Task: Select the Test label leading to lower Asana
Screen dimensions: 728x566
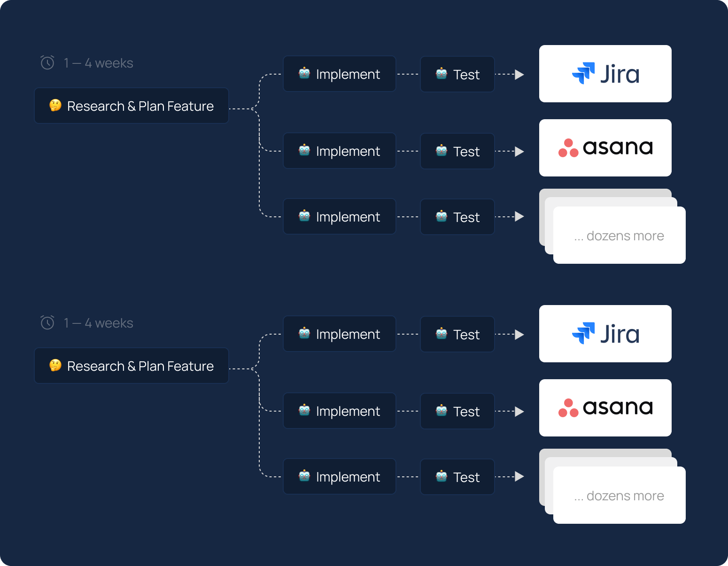Action: tap(466, 412)
